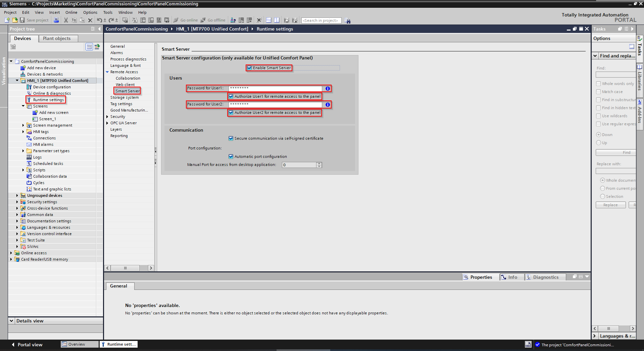Toggle Authorize User2 for remote access
The width and height of the screenshot is (644, 351).
[231, 113]
